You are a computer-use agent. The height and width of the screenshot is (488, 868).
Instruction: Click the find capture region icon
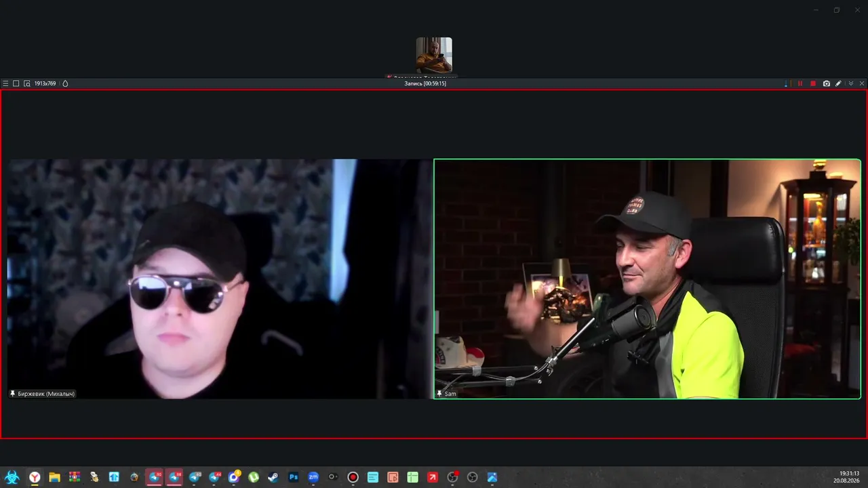point(27,83)
